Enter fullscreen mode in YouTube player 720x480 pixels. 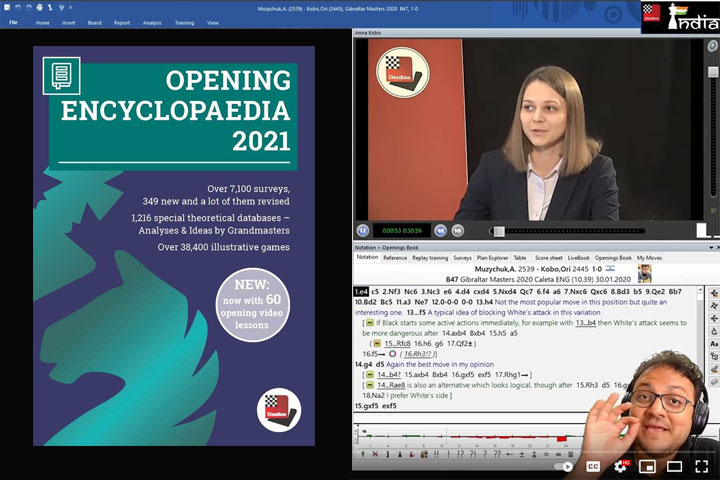pyautogui.click(x=703, y=466)
